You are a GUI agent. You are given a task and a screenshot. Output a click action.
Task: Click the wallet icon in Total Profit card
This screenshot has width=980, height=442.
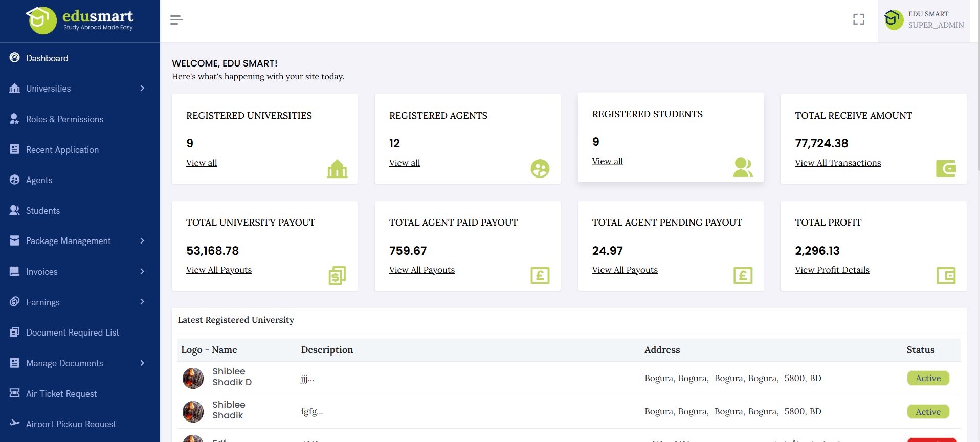point(946,276)
